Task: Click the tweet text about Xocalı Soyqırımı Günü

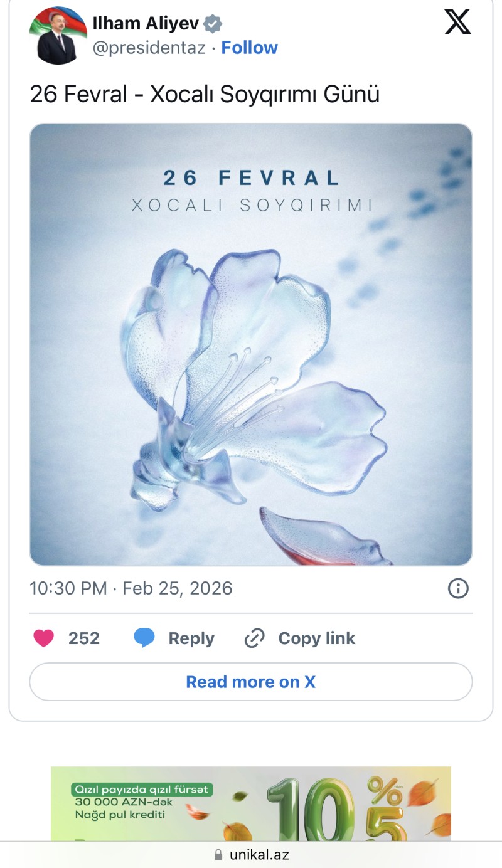Action: (205, 94)
